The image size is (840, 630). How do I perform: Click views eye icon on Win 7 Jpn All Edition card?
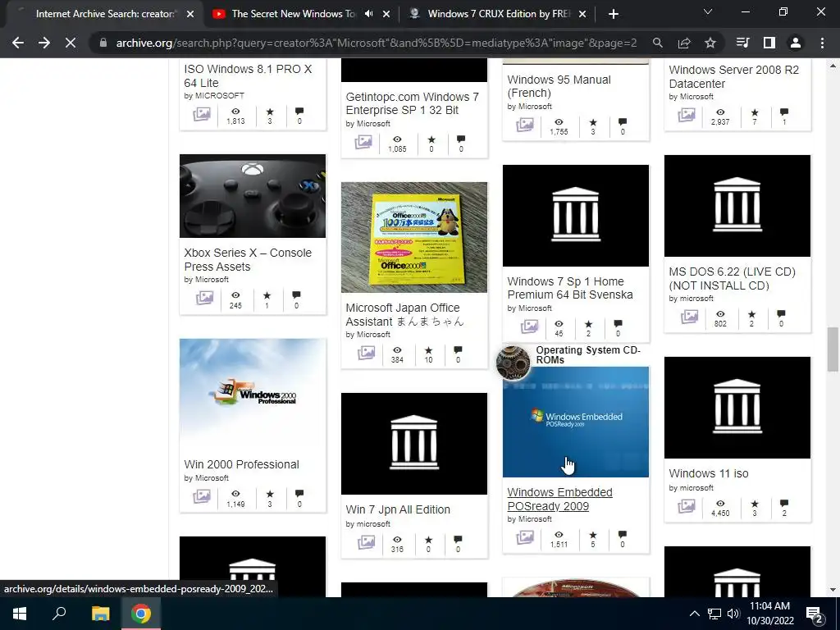pos(397,540)
